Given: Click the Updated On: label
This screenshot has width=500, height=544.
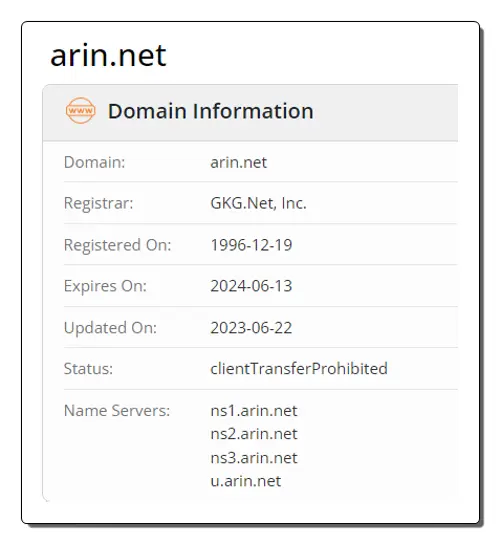Looking at the screenshot, I should [x=110, y=328].
